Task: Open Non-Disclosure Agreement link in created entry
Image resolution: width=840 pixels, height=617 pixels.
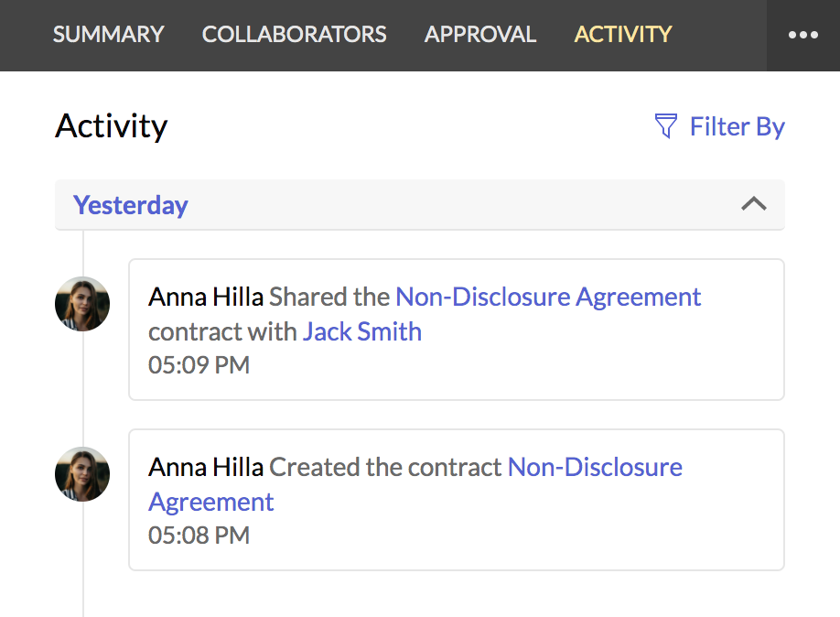Action: 415,484
